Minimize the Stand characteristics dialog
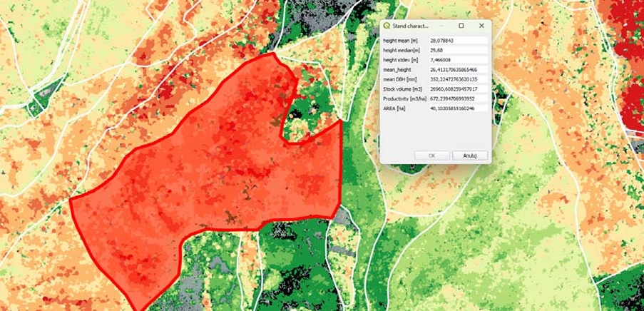Screen dimensions: 644x311 (x=441, y=26)
